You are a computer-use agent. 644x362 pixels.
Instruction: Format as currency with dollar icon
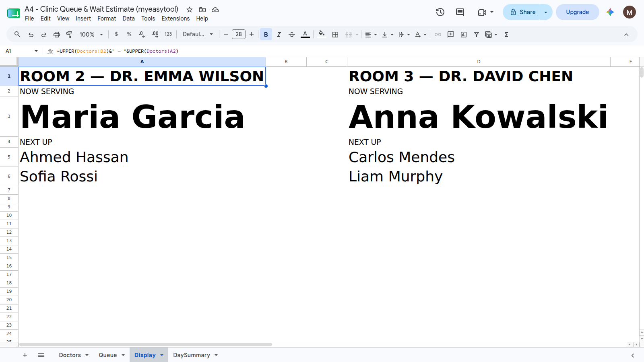point(116,35)
